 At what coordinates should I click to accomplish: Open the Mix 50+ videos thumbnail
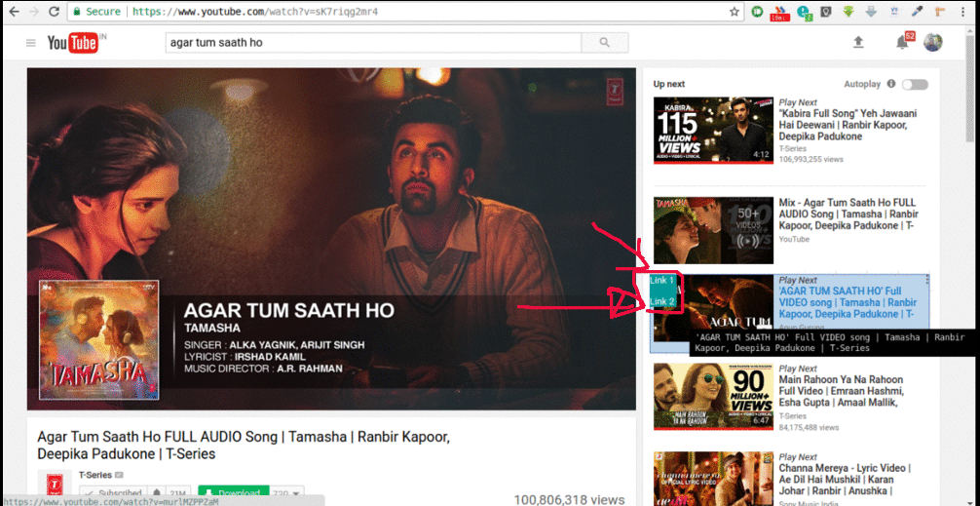[x=713, y=230]
